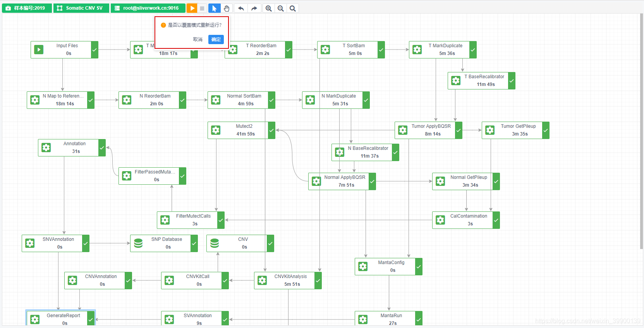Click the CNVKitCall gear icon

169,280
